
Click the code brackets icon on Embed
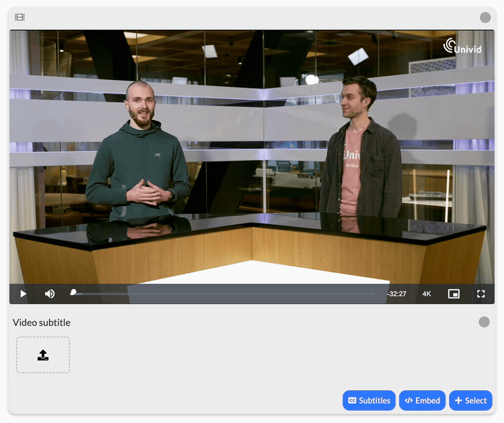409,401
